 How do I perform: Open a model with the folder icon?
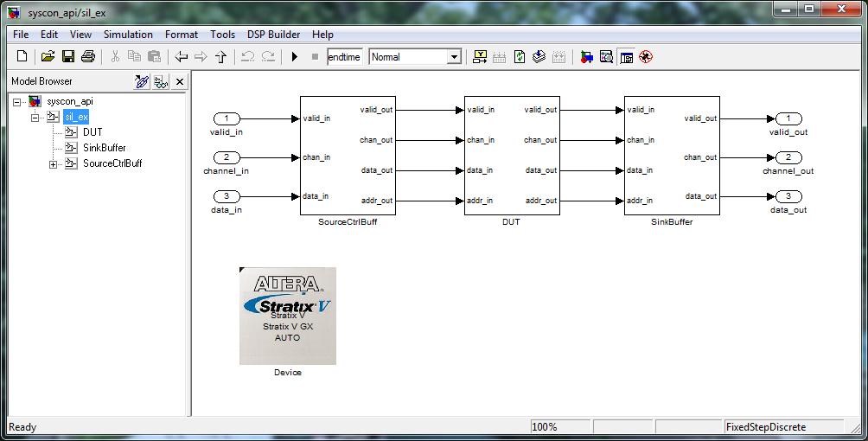point(48,57)
